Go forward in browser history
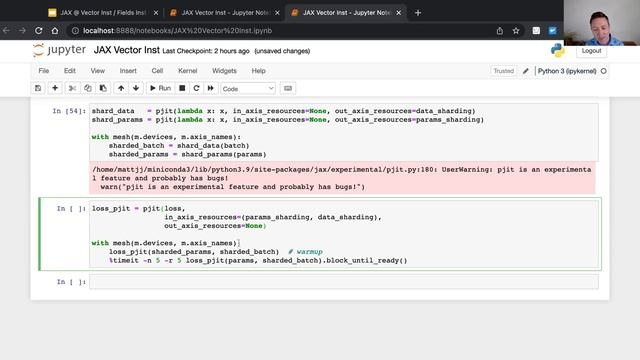 point(22,31)
